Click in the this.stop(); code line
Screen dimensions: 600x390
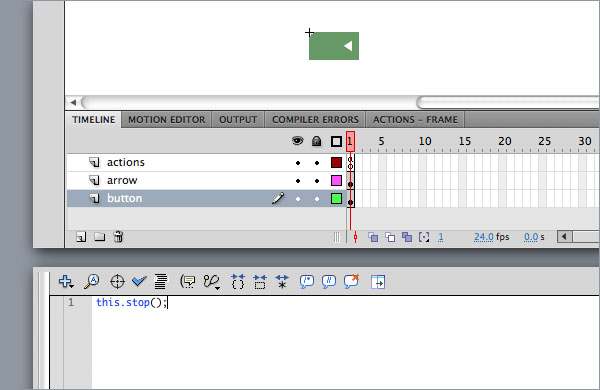pyautogui.click(x=132, y=302)
